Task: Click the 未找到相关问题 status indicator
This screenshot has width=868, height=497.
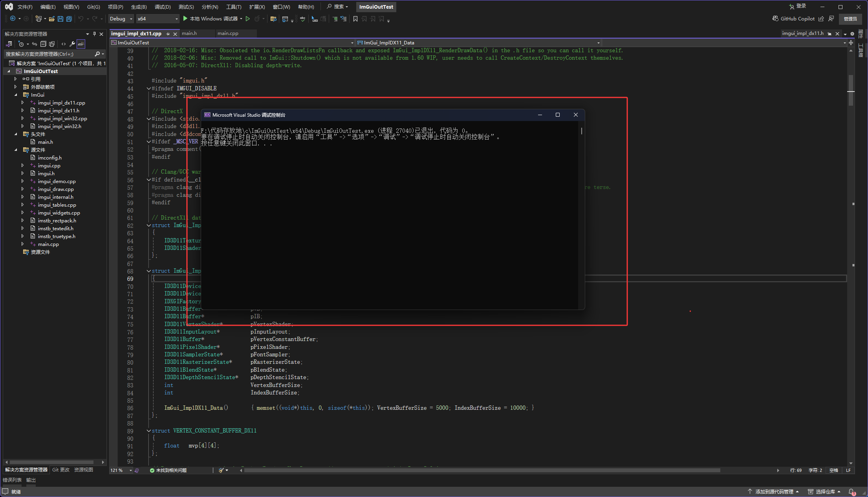Action: (168, 470)
